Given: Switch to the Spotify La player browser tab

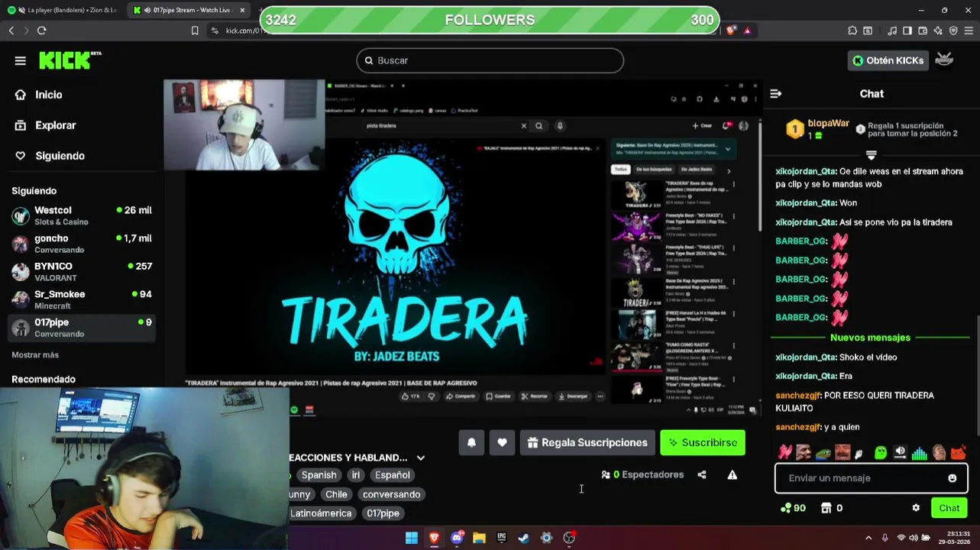Looking at the screenshot, I should point(61,10).
